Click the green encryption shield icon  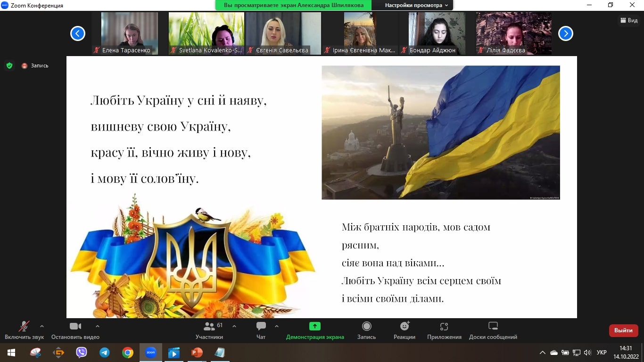pyautogui.click(x=9, y=66)
